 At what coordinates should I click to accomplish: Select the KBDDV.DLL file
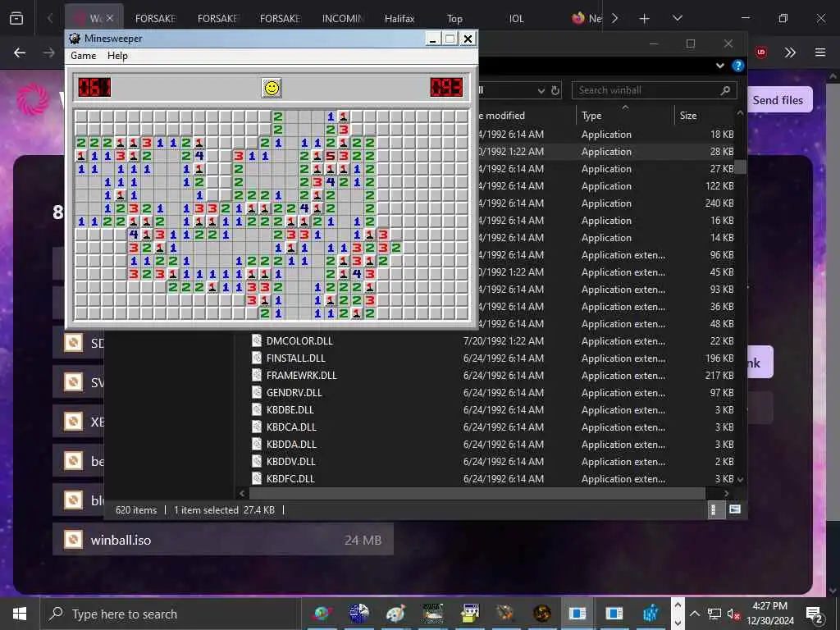tap(291, 461)
